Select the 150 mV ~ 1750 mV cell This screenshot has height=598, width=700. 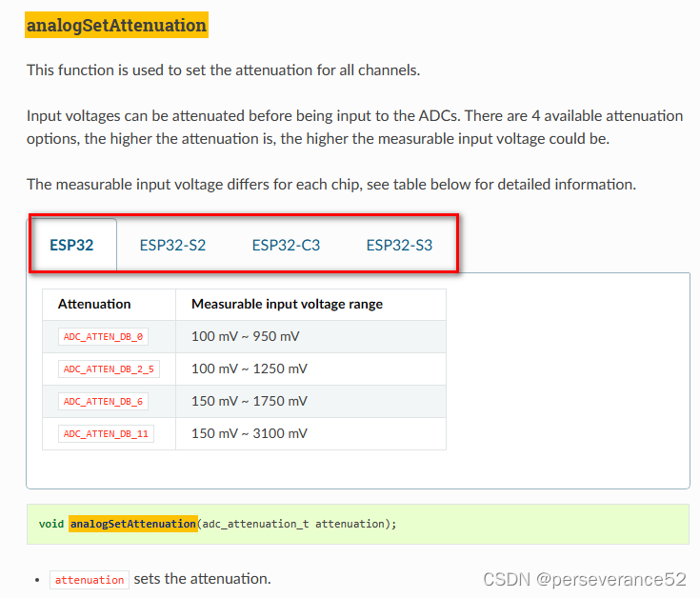[310, 401]
